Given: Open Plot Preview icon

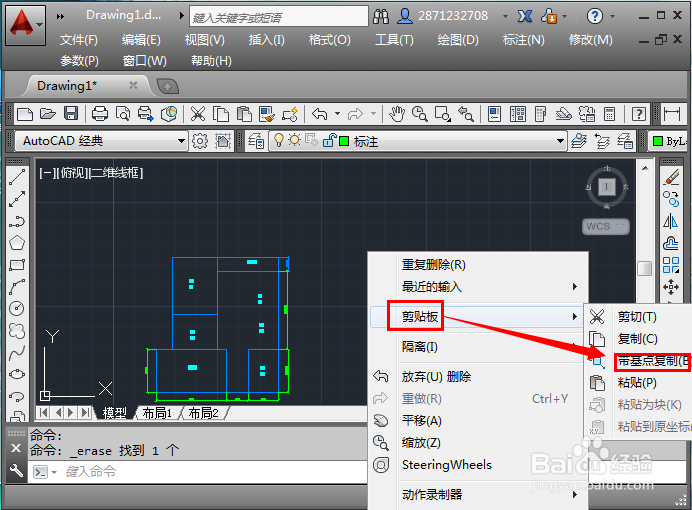Looking at the screenshot, I should tap(123, 114).
